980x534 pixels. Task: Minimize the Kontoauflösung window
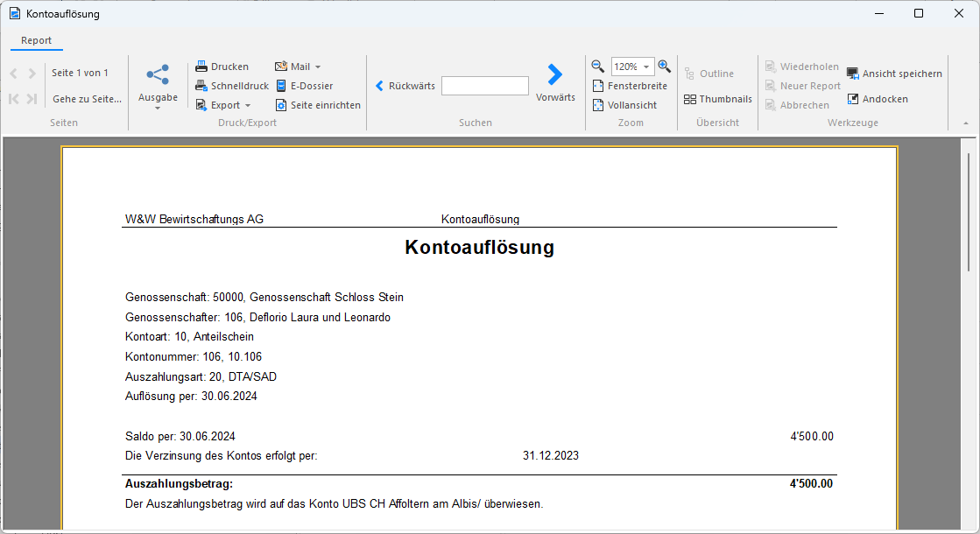pos(879,13)
